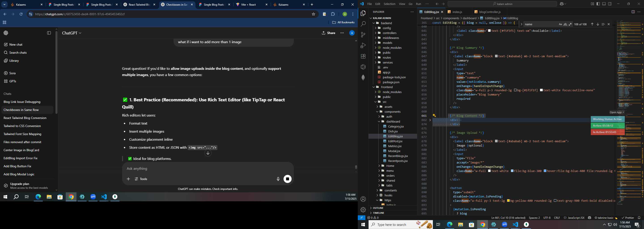Open the Explorer views and more actions menu
Screen dimensions: 644x229
[412, 12]
